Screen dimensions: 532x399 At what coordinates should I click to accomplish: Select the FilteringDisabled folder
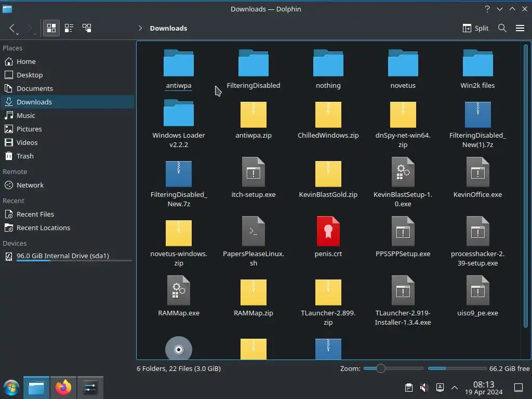254,70
